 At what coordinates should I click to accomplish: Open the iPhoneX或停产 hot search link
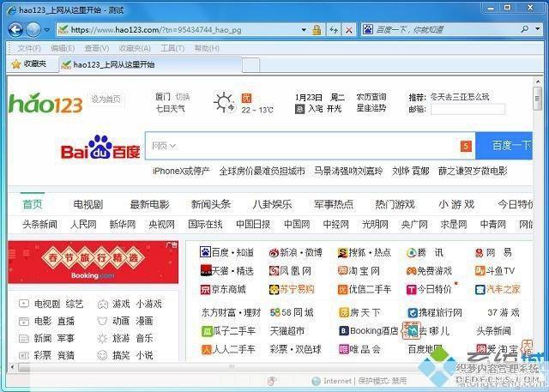(181, 172)
